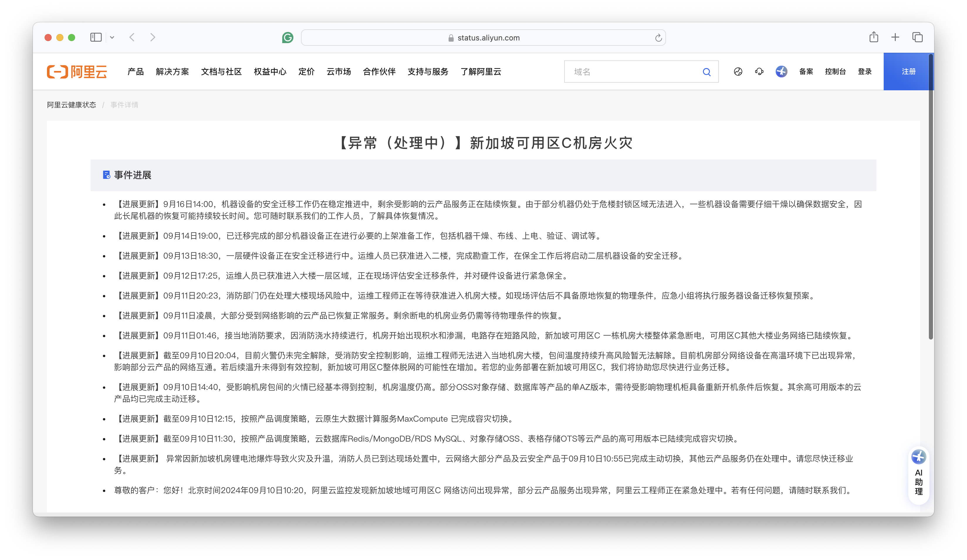The image size is (967, 560).
Task: Open the AI assistant icon in the header
Action: pyautogui.click(x=781, y=72)
